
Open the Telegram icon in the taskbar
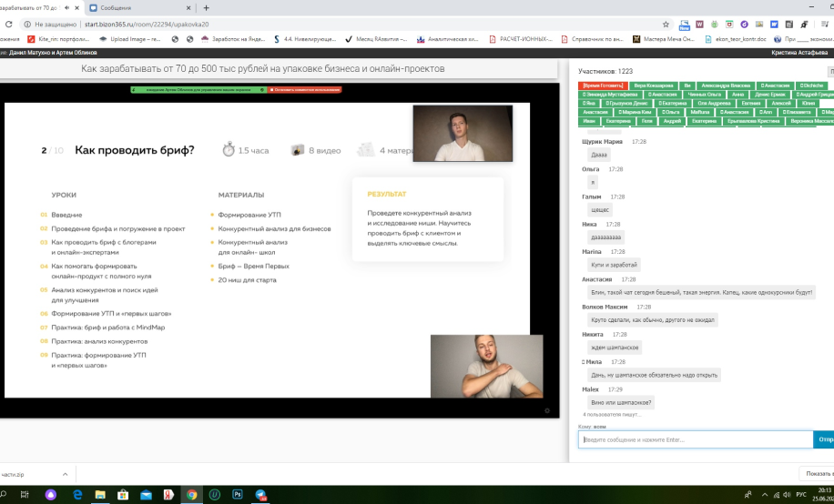[x=261, y=495]
